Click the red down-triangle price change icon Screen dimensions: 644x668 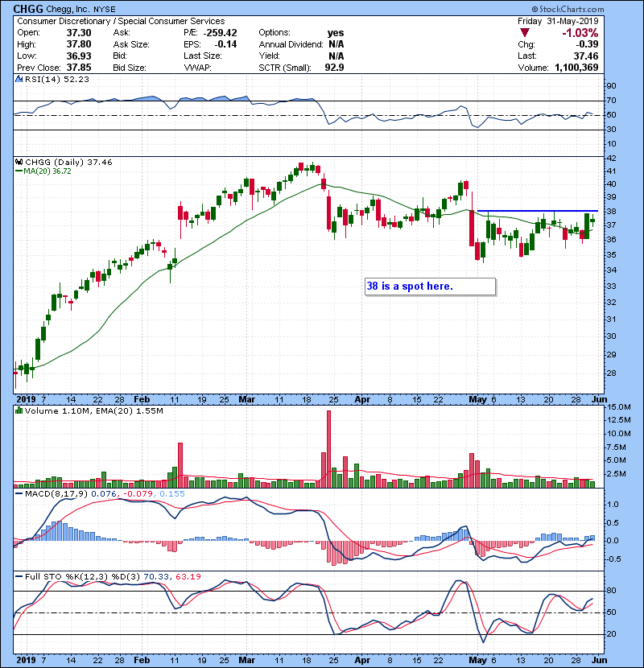coord(525,33)
